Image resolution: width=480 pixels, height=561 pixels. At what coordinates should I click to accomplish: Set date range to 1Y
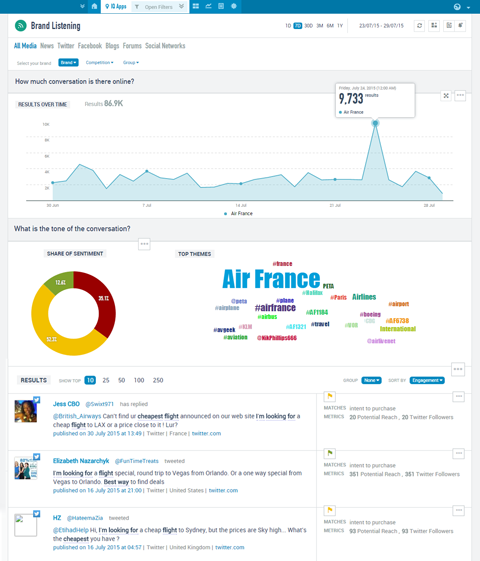pyautogui.click(x=340, y=26)
